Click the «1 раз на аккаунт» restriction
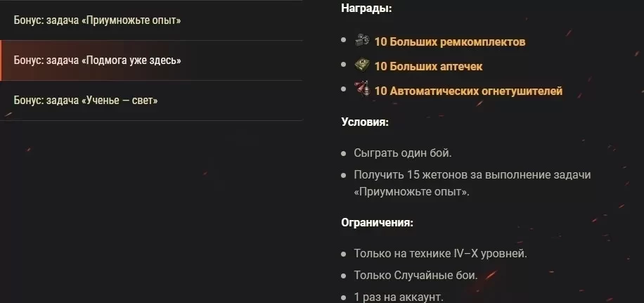 click(399, 297)
